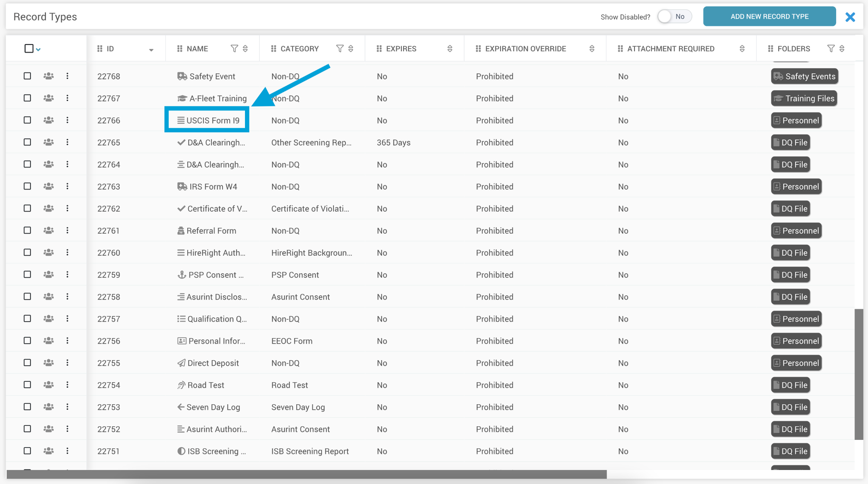The width and height of the screenshot is (868, 484).
Task: Click the Safety Events folder tag
Action: (804, 76)
